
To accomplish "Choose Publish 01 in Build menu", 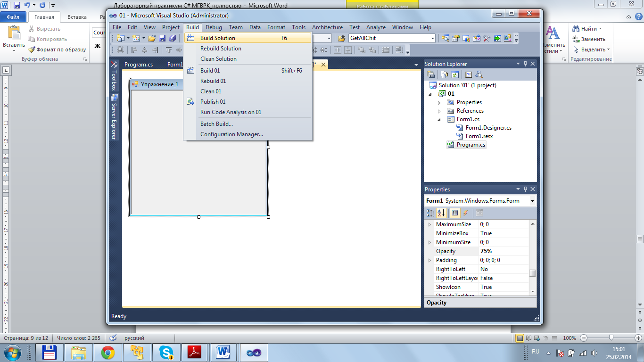I will 248,102.
